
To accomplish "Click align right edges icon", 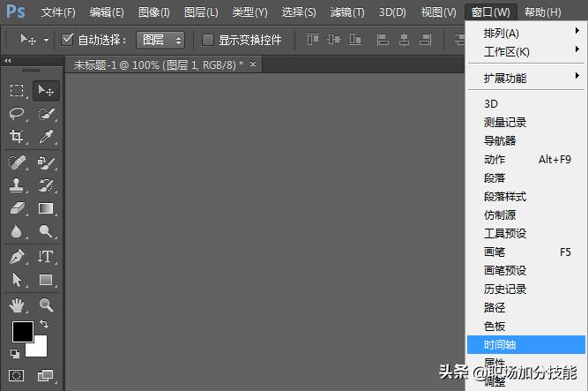I will pyautogui.click(x=425, y=39).
